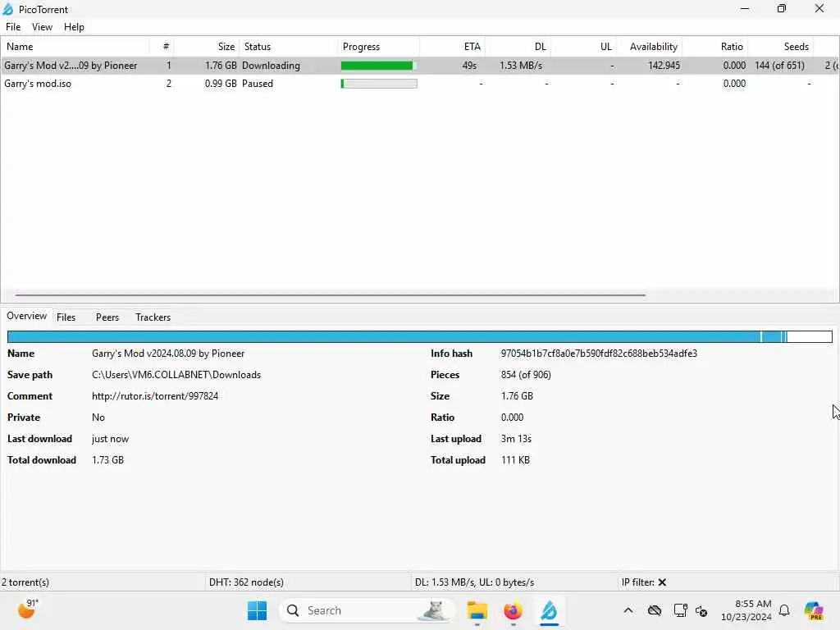The width and height of the screenshot is (840, 630).
Task: Click the Last upload value 3m 13s
Action: pos(516,439)
